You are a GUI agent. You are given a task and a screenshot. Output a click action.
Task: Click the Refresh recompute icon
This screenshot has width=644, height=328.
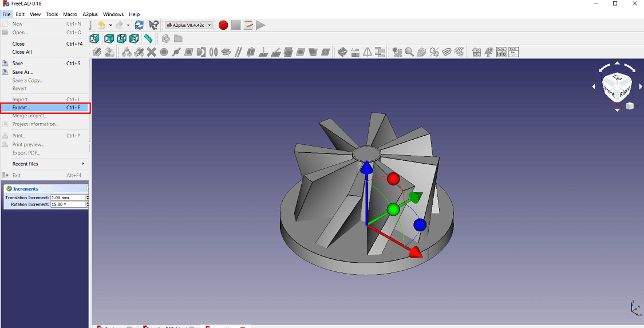139,25
